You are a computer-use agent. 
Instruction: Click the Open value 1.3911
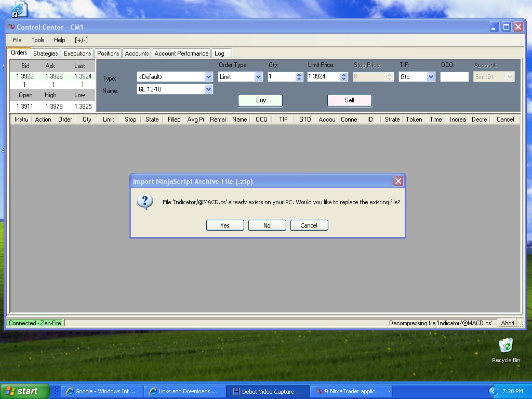tap(25, 106)
